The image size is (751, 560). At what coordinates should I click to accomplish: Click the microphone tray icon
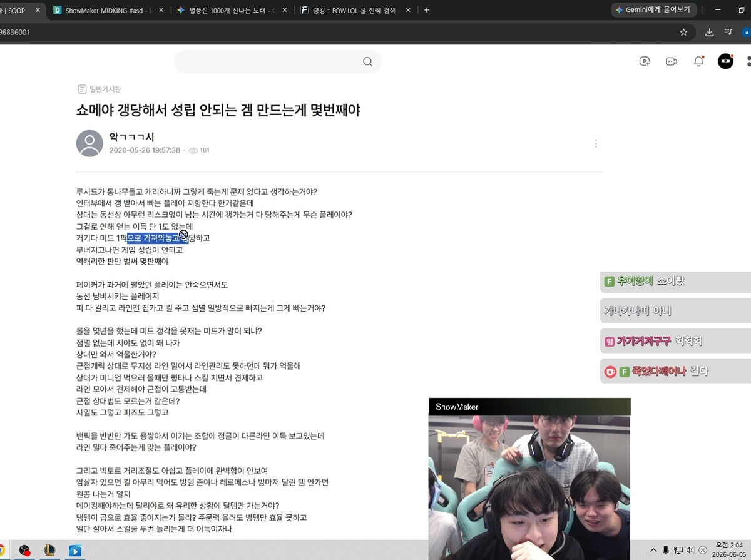pyautogui.click(x=666, y=551)
